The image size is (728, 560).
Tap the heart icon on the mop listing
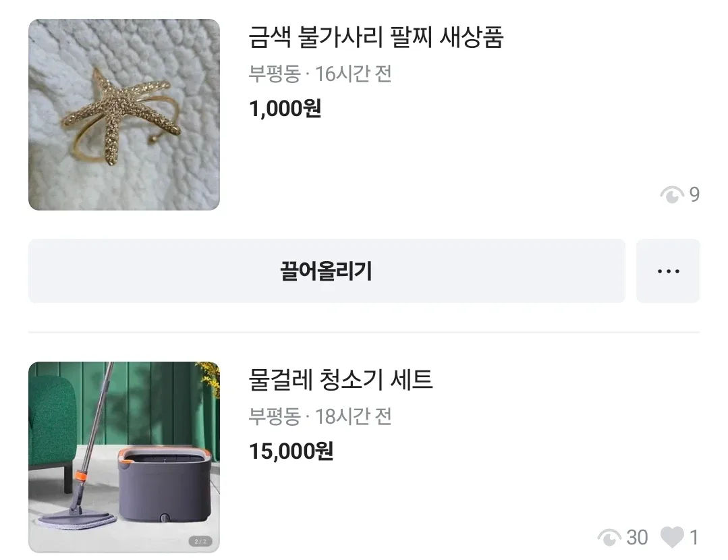tap(674, 536)
